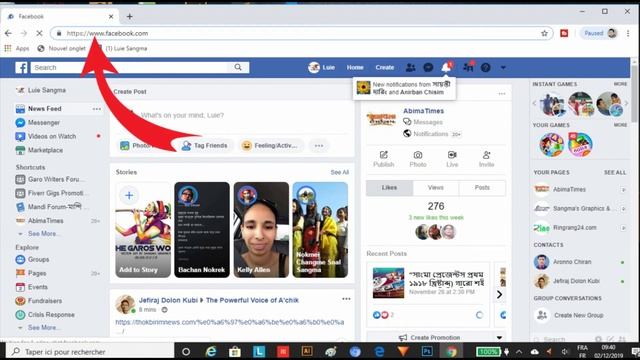The width and height of the screenshot is (640, 360).
Task: Open the Notifications bell icon
Action: click(446, 67)
